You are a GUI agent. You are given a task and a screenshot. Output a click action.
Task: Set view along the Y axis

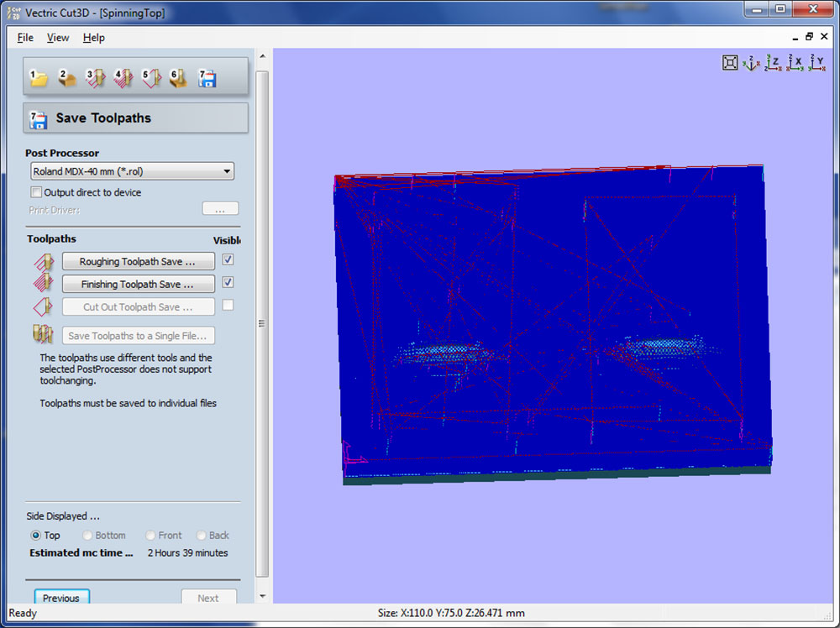point(816,63)
